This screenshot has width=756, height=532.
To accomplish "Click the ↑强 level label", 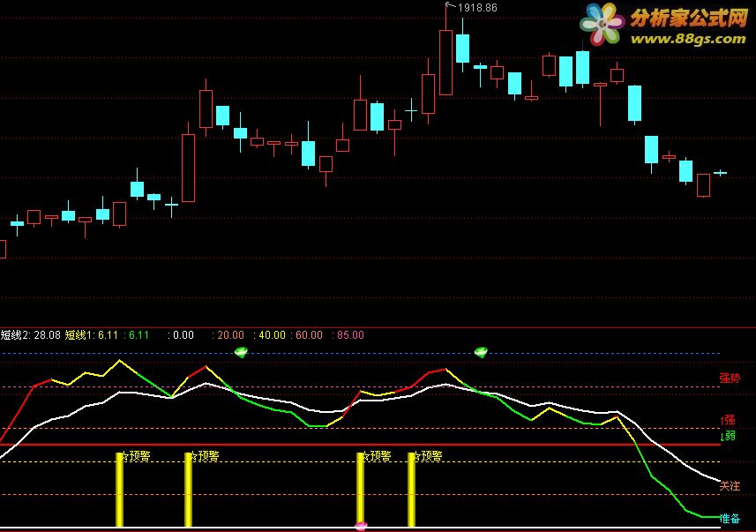I will coord(728,420).
